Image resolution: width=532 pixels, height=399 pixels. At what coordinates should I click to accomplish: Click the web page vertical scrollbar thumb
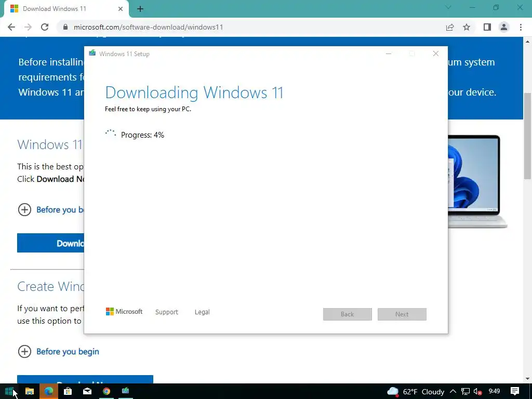528,136
